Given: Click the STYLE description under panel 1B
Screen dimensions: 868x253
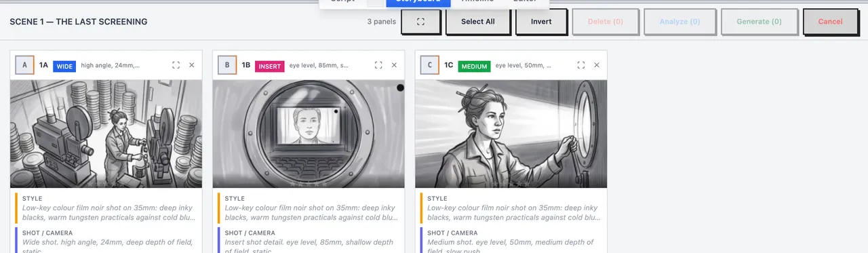Looking at the screenshot, I should pyautogui.click(x=311, y=213).
